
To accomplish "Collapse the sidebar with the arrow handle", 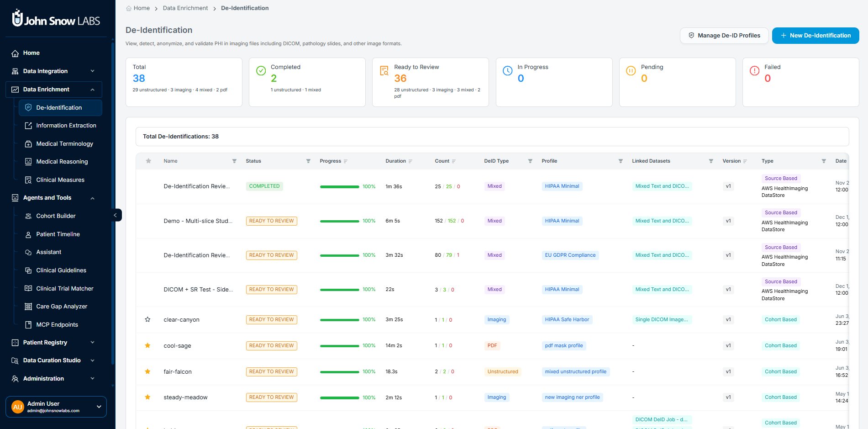I will tap(116, 215).
